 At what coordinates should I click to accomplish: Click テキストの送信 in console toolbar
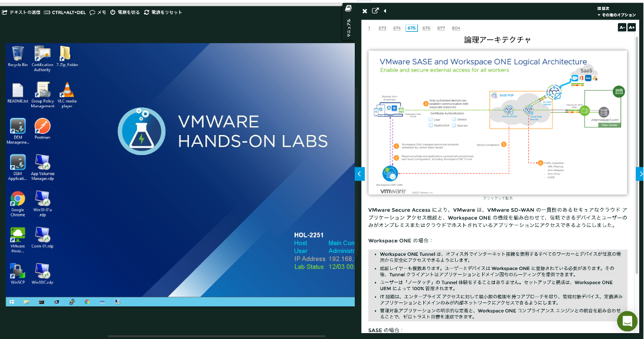click(21, 12)
